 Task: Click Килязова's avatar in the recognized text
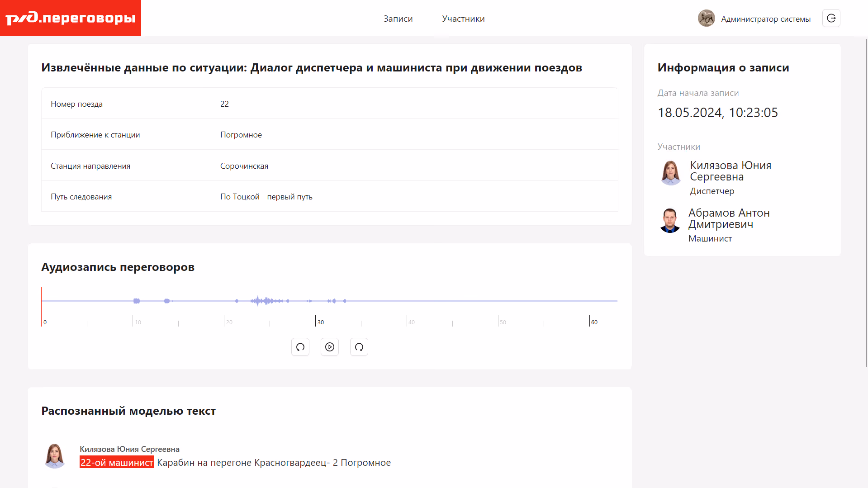55,455
